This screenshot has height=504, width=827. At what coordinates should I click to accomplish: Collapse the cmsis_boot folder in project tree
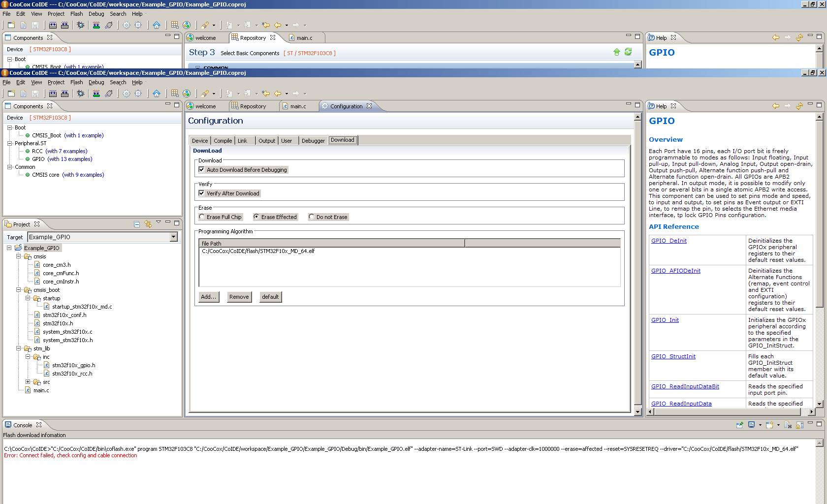[x=19, y=290]
